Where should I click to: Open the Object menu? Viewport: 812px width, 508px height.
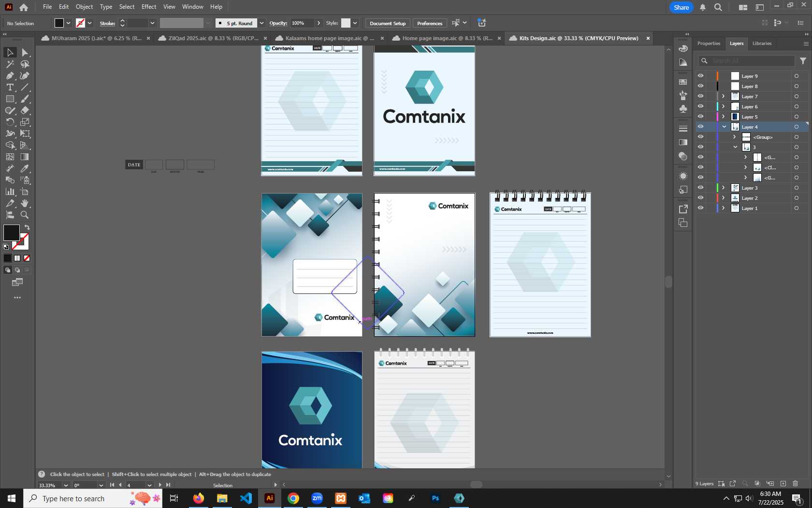point(84,7)
